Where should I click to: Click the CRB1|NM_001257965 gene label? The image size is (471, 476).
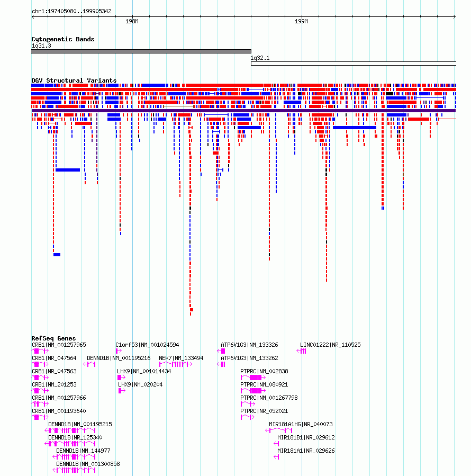pos(59,345)
